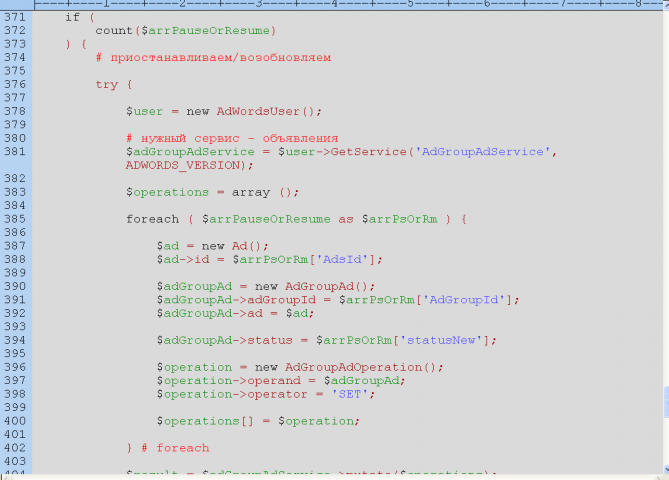This screenshot has height=480, width=669.
Task: Click the column ruler at mark 4
Action: (334, 4)
